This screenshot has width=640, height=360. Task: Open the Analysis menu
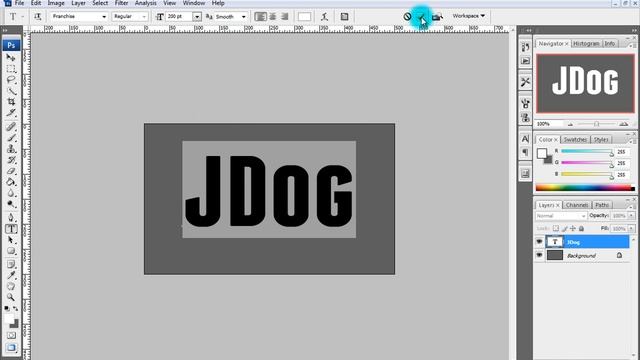click(146, 3)
